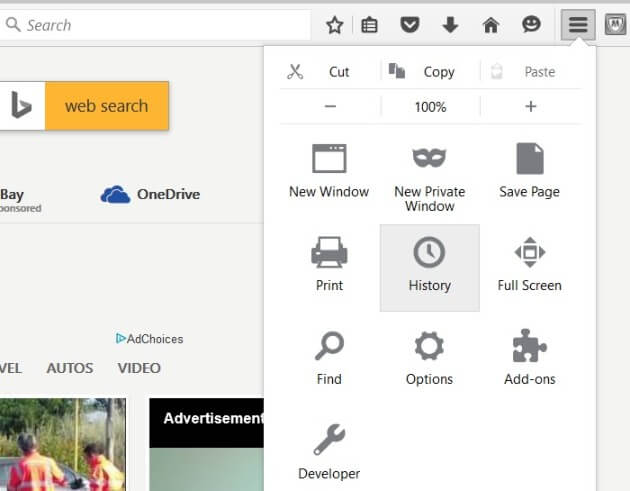
Task: Open the Downloads arrow icon
Action: 450,25
